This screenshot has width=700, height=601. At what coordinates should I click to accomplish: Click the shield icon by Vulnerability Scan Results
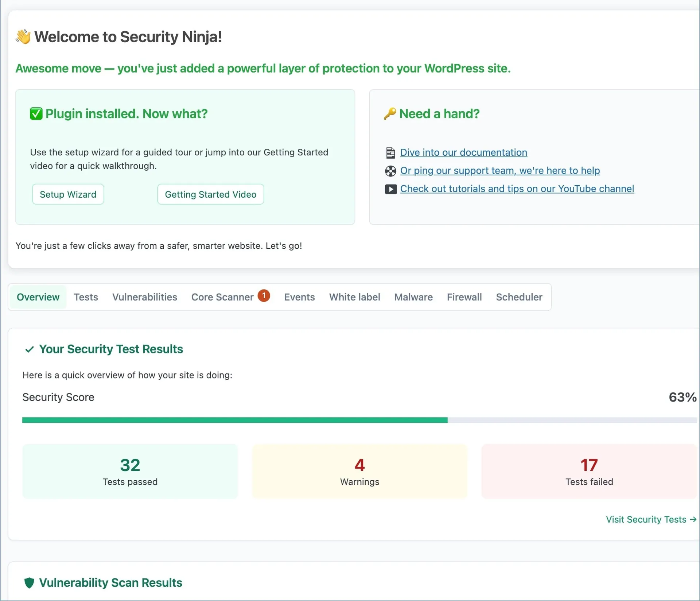coord(29,583)
